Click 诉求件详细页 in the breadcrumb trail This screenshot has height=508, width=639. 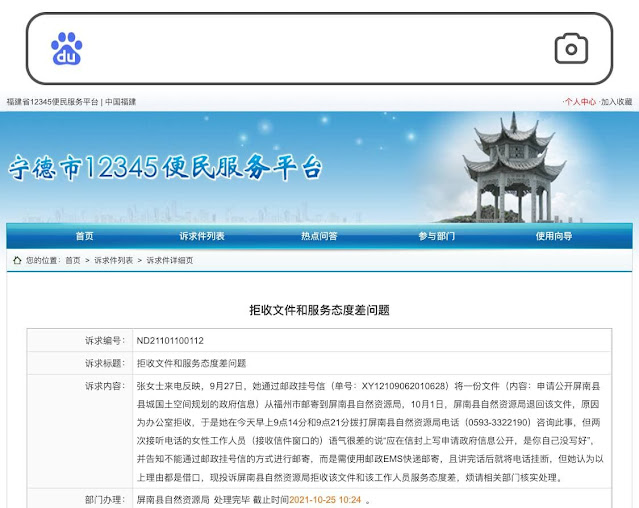pyautogui.click(x=170, y=260)
